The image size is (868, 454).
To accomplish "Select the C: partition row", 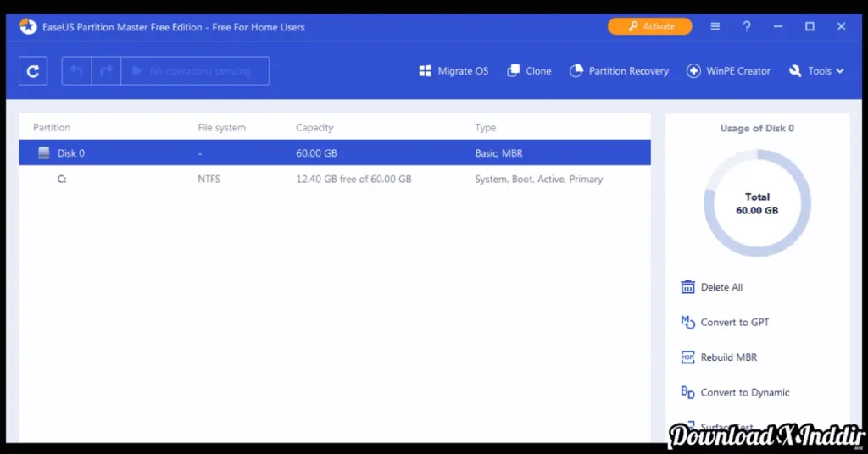I will pyautogui.click(x=334, y=179).
